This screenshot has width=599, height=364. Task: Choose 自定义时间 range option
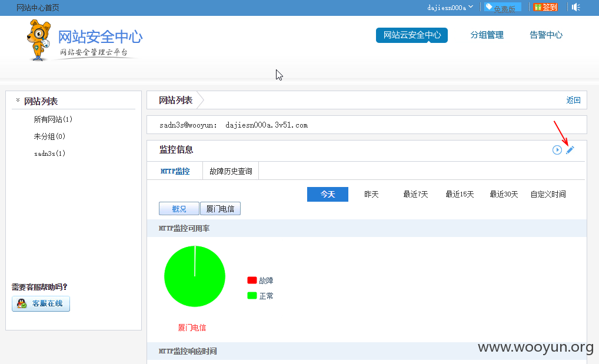548,195
